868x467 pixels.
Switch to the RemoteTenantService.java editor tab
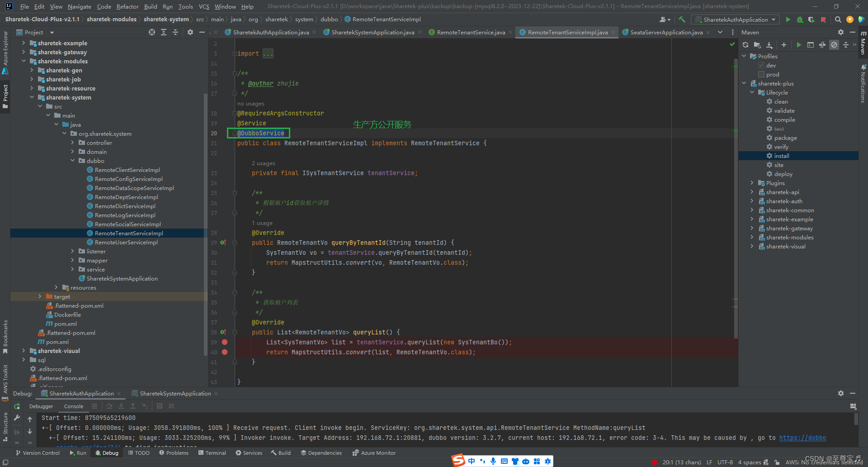pos(471,32)
